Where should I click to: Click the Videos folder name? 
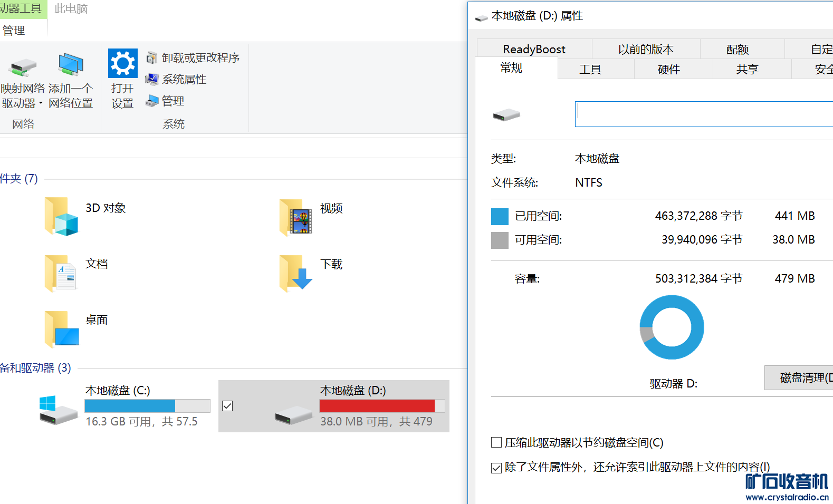331,208
